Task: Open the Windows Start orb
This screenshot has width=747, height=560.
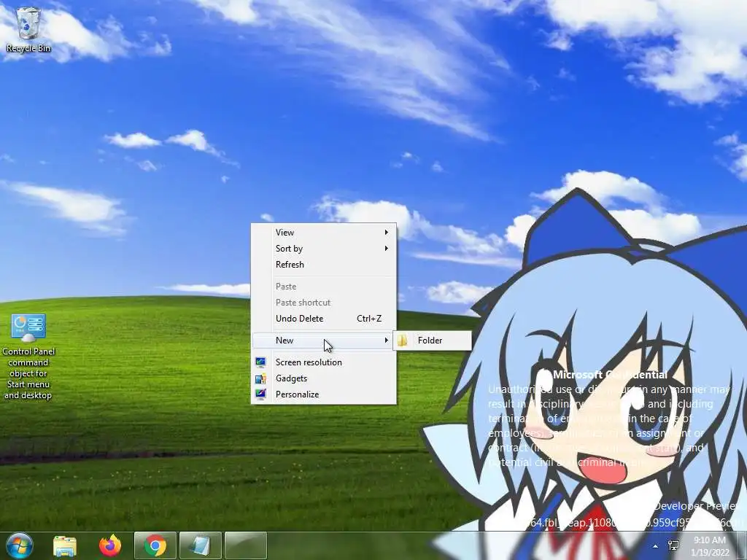Action: point(20,545)
